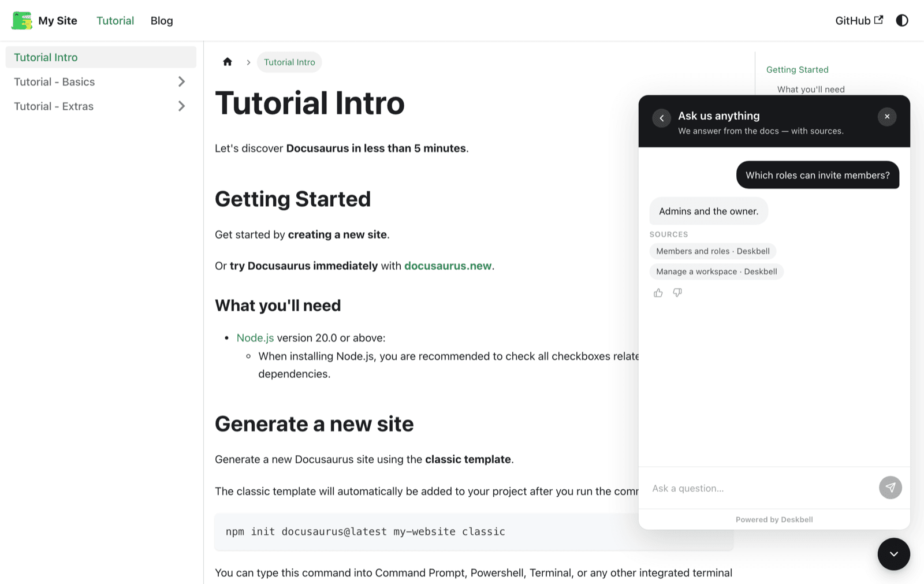Open the GitHub external link
The image size is (924, 584).
[x=859, y=20]
